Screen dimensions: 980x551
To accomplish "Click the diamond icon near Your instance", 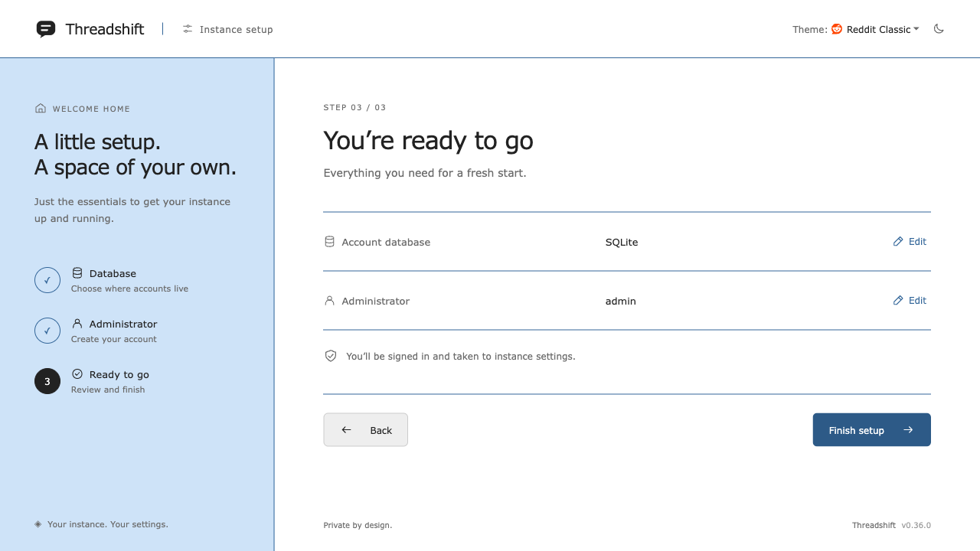I will [38, 524].
